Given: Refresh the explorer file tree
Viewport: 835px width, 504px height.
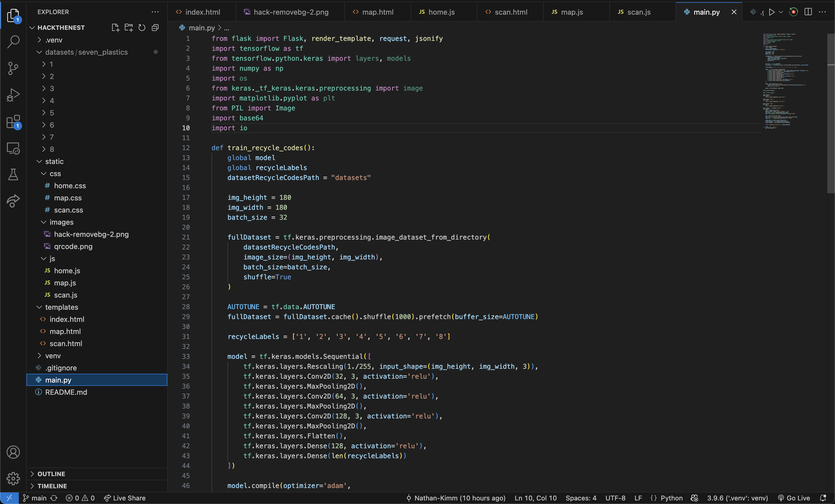Looking at the screenshot, I should [x=142, y=27].
